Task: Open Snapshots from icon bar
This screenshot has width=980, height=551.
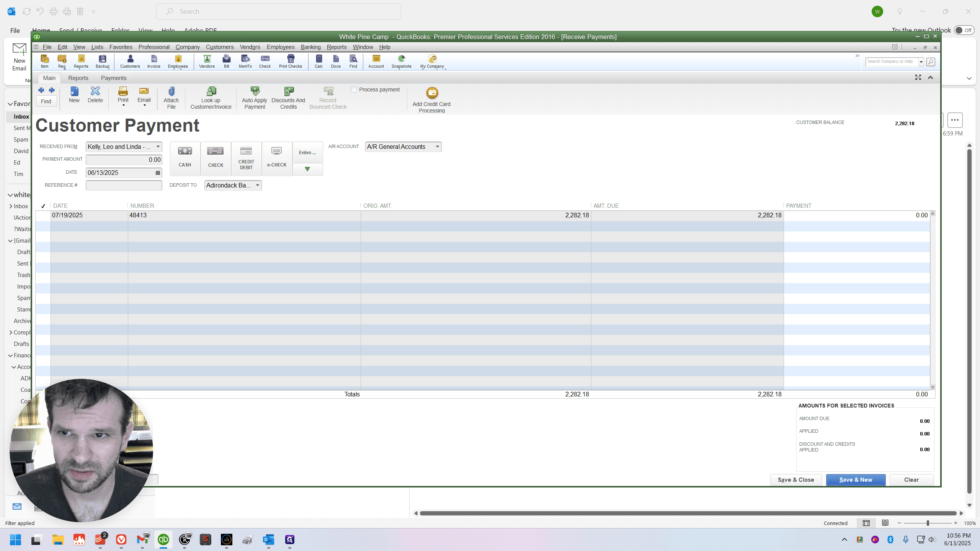Action: click(x=401, y=61)
